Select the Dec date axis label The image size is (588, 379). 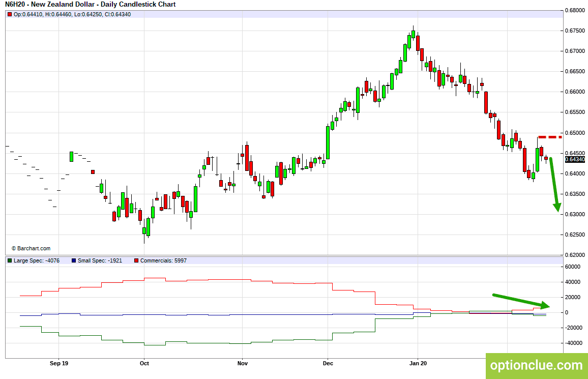[x=328, y=363]
